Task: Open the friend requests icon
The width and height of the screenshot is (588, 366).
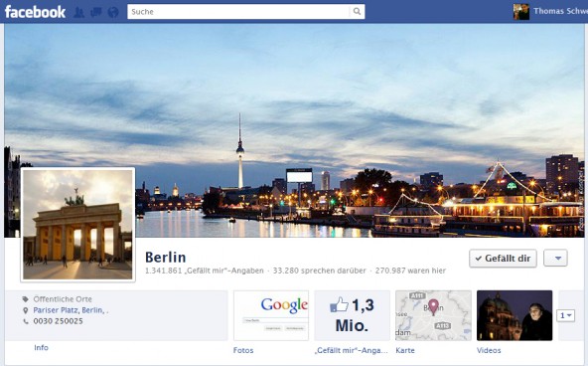Action: [78, 12]
